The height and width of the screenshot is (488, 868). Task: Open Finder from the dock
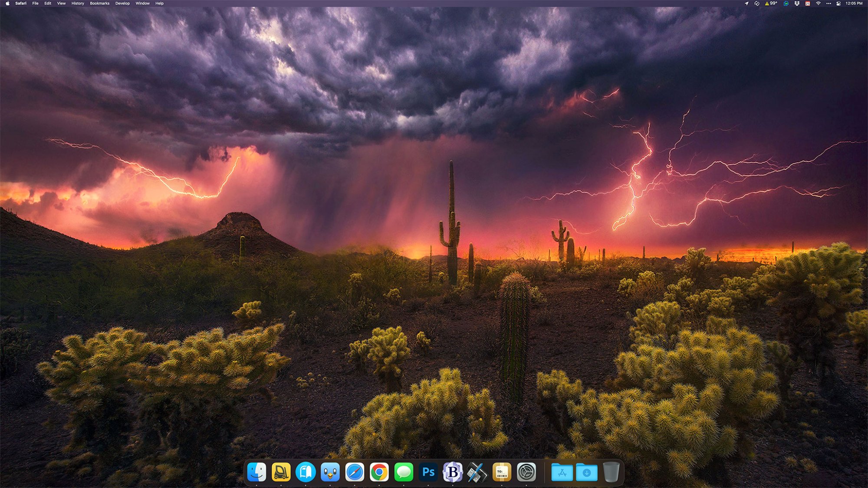(256, 472)
